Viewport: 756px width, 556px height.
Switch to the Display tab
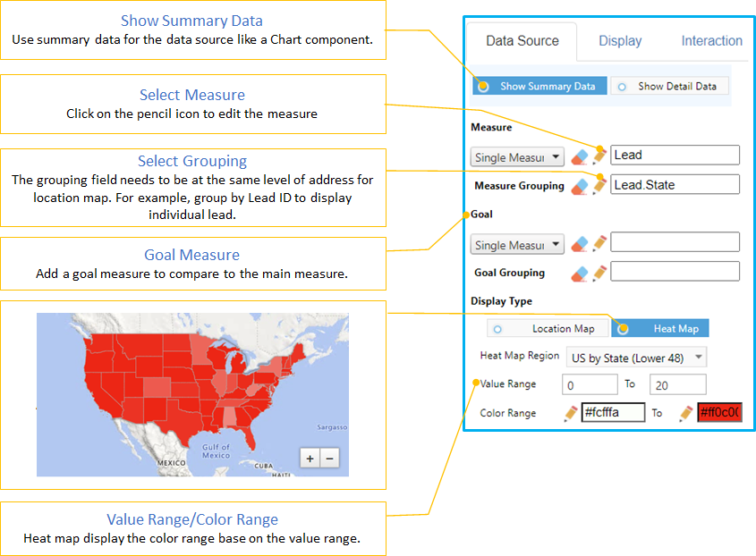[x=620, y=41]
